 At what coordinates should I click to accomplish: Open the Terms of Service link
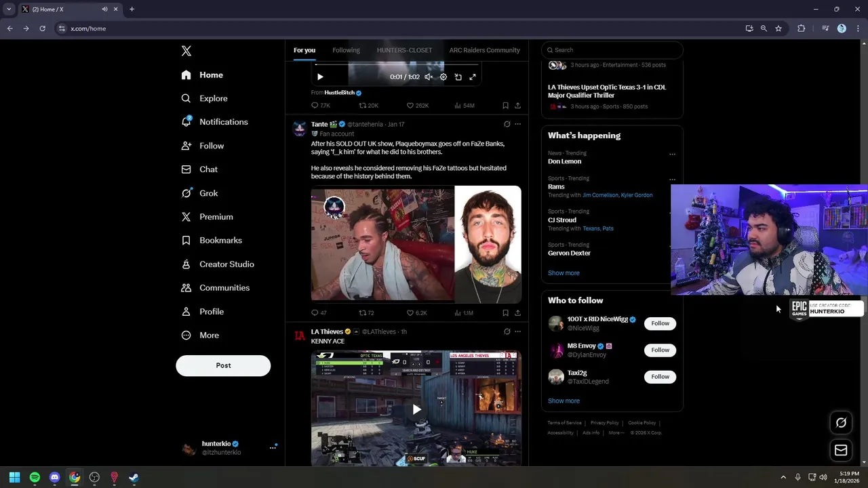pos(564,423)
